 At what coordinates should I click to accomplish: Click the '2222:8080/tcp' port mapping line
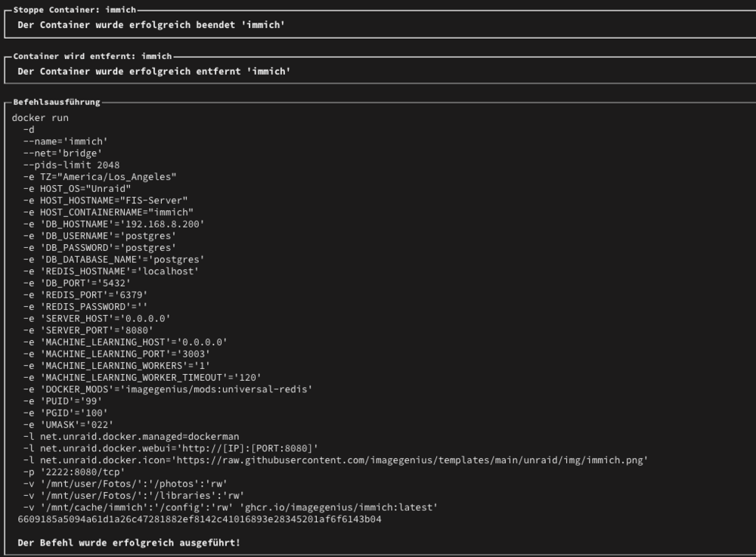[x=74, y=472]
